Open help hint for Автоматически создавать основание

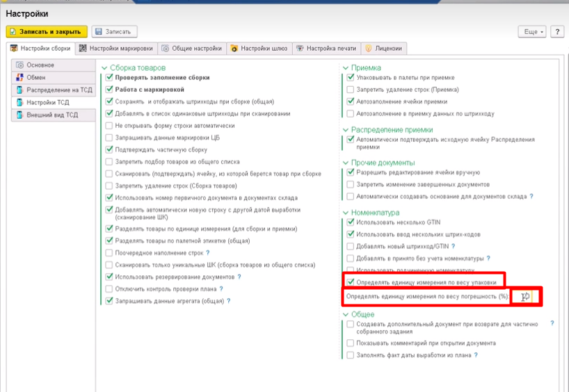(x=531, y=196)
